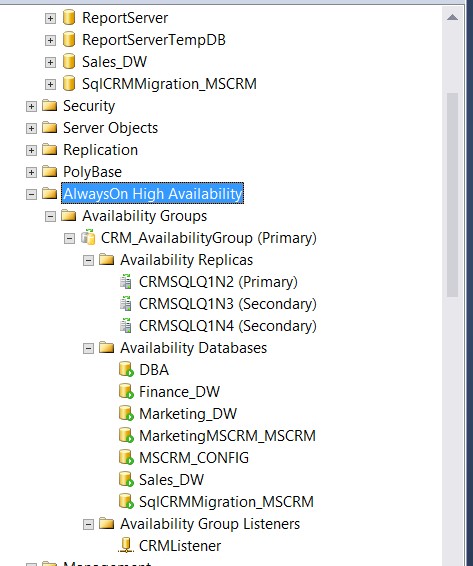Click the CRMSQLQ1N2 primary replica server icon
Viewport: 473px width, 566px height.
click(126, 282)
